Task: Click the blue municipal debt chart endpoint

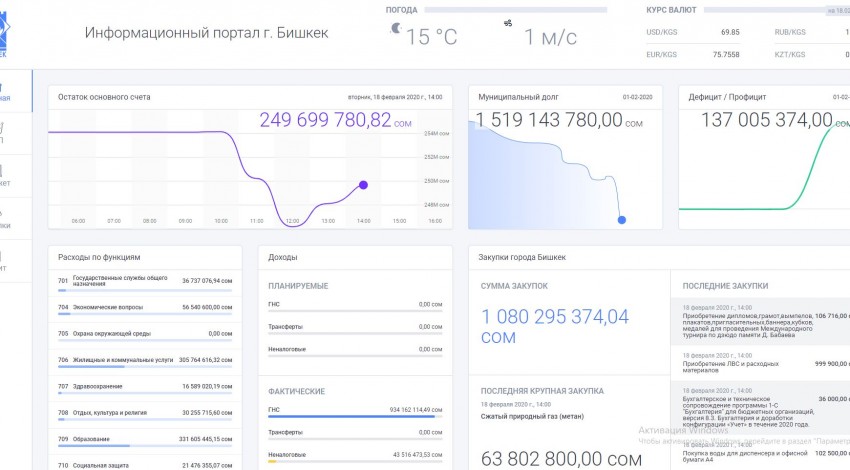Action: pyautogui.click(x=621, y=220)
